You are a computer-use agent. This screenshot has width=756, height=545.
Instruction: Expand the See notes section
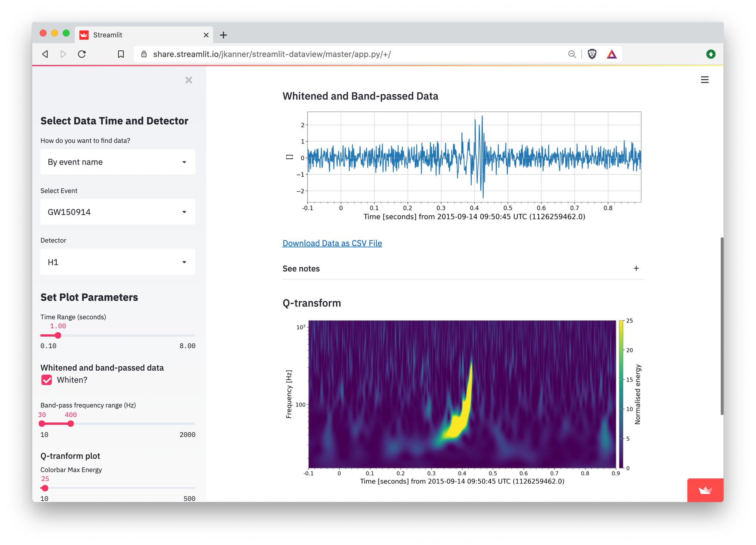pyautogui.click(x=463, y=269)
